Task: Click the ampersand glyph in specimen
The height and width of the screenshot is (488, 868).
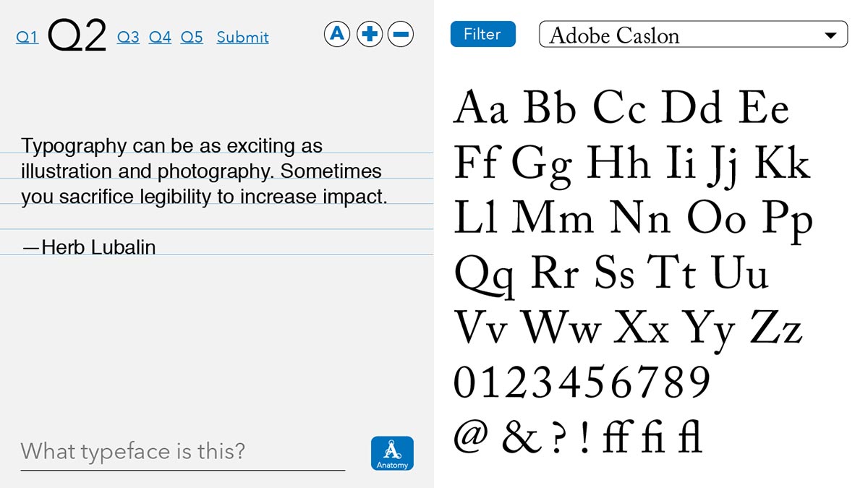Action: [521, 438]
